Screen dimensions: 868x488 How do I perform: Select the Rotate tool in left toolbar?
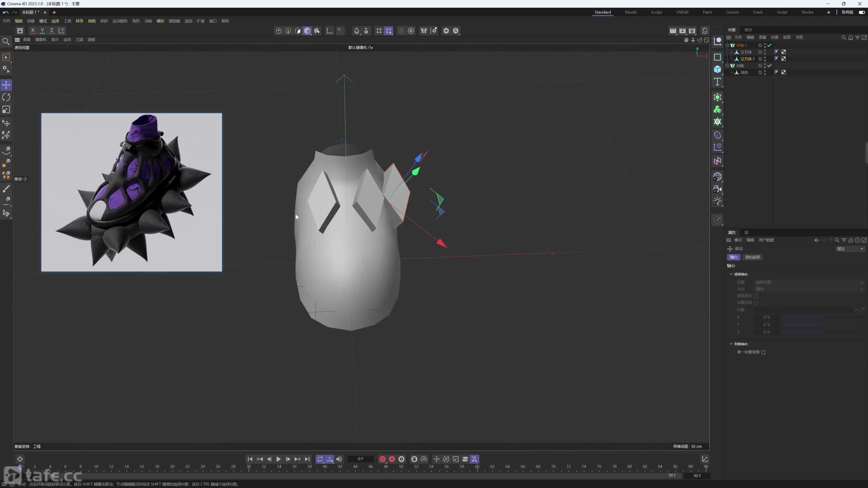(6, 97)
